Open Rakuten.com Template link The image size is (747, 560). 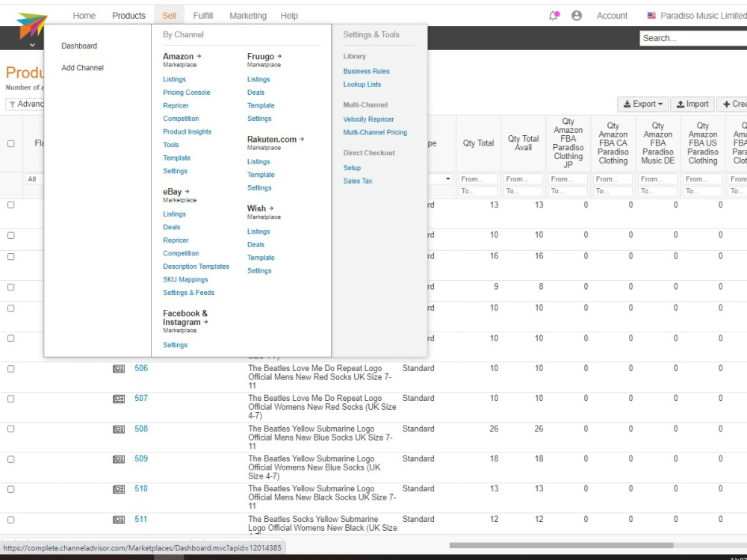(x=261, y=175)
